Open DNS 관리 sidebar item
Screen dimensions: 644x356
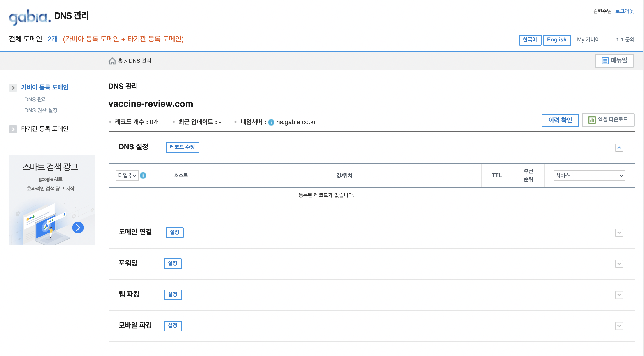(35, 99)
